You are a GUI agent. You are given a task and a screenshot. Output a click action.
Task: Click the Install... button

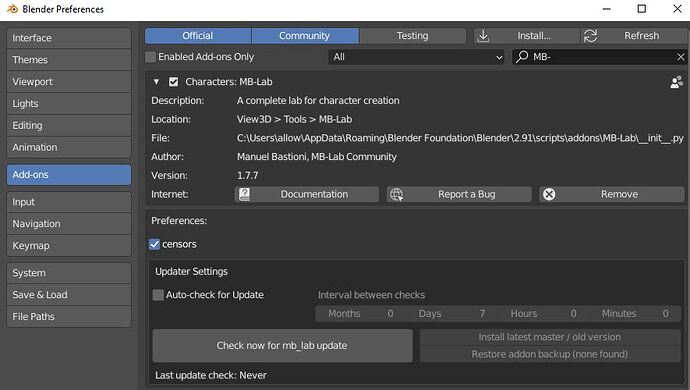pyautogui.click(x=527, y=36)
